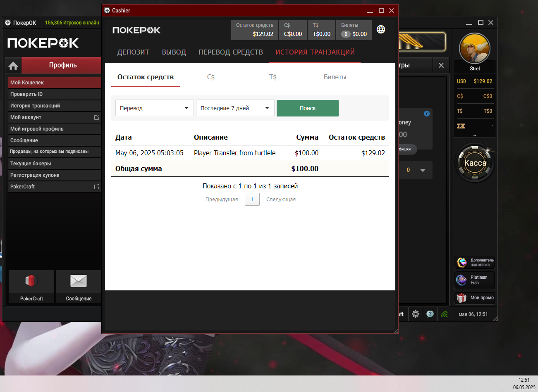This screenshot has height=392, width=538.
Task: Switch to the ДЕПОЗИТ tab
Action: 133,52
